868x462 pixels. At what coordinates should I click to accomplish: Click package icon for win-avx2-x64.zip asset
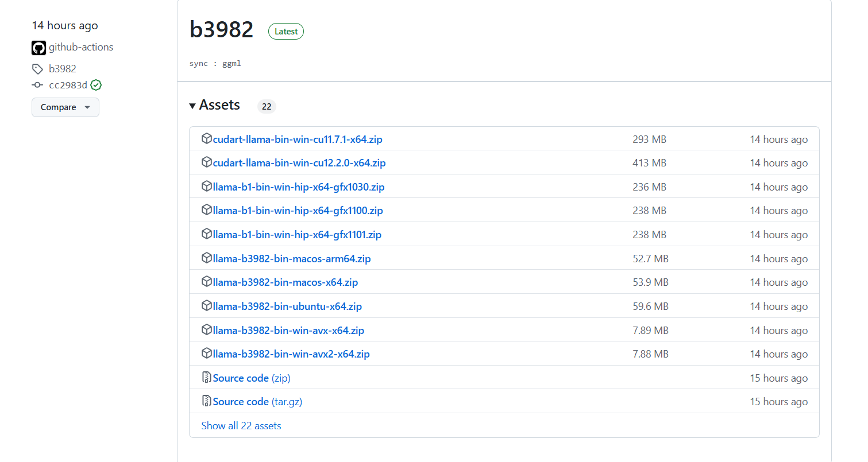207,354
